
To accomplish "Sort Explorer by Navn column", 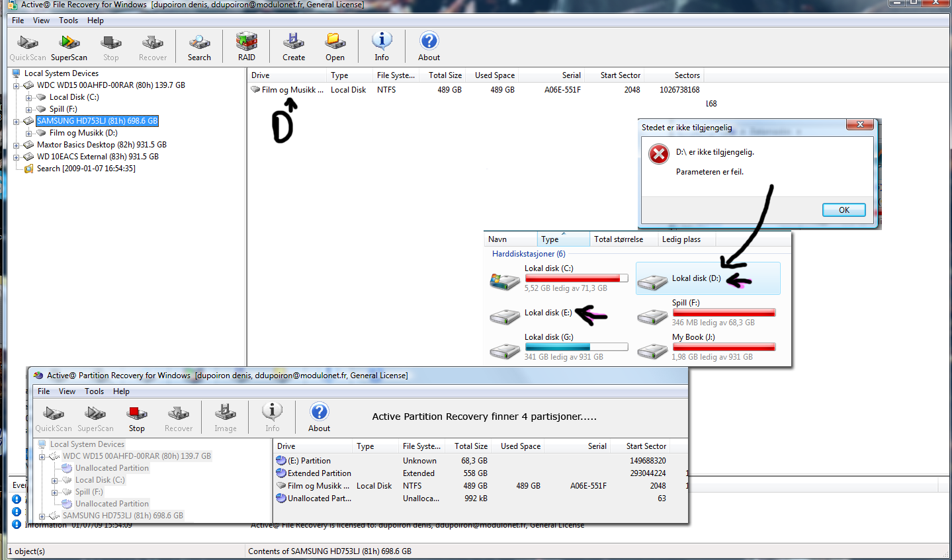I will (x=510, y=239).
